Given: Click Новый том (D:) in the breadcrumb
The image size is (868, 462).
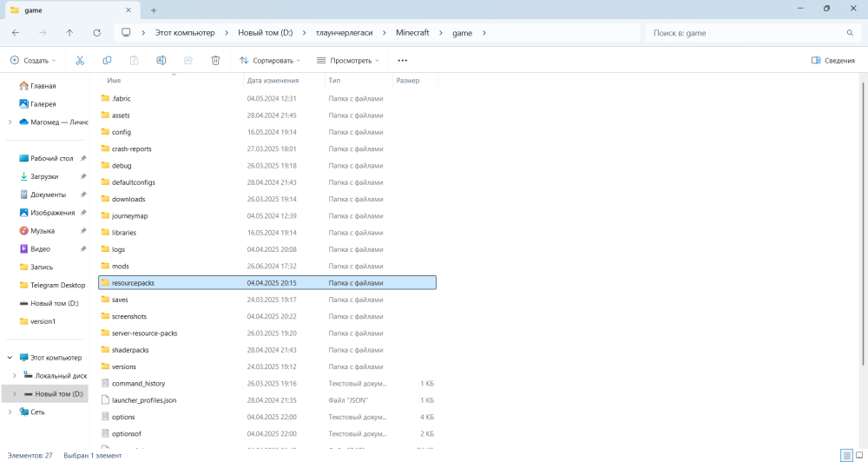Looking at the screenshot, I should [x=265, y=33].
